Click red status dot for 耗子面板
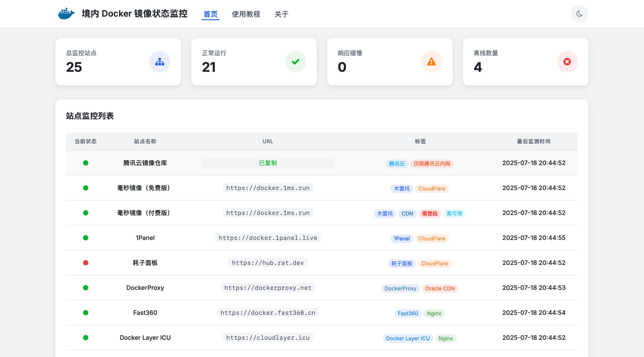The height and width of the screenshot is (357, 644). pos(86,263)
